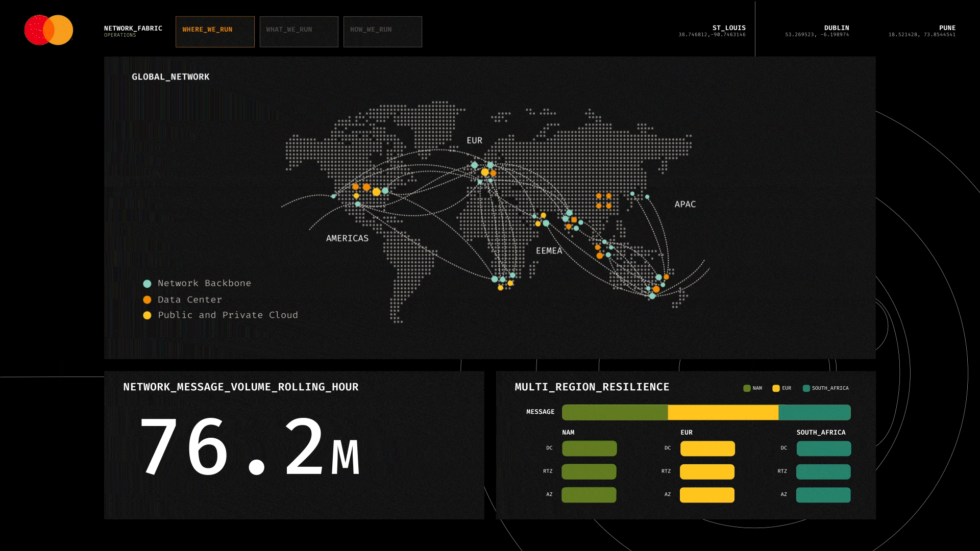The image size is (980, 551).
Task: Click the SOUTH_AFRICA AZ status bar
Action: point(823,495)
